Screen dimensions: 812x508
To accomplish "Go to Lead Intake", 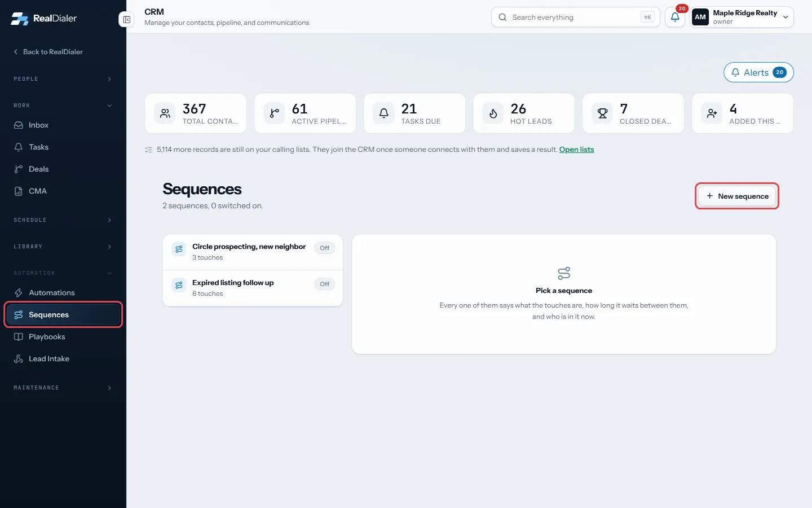I will (63, 358).
